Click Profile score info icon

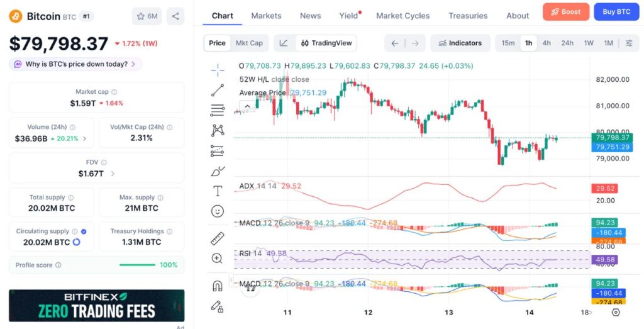[58, 265]
